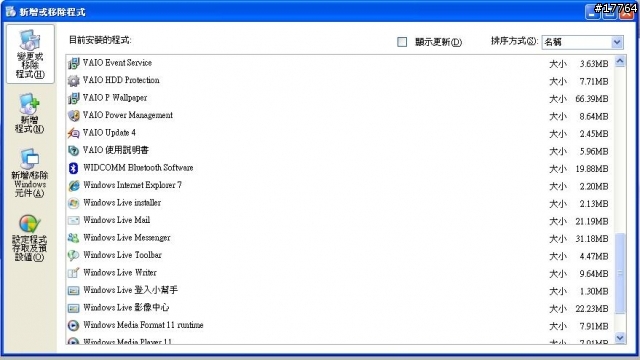Click the 5.96MB size value
The image size is (640, 360).
tap(594, 151)
